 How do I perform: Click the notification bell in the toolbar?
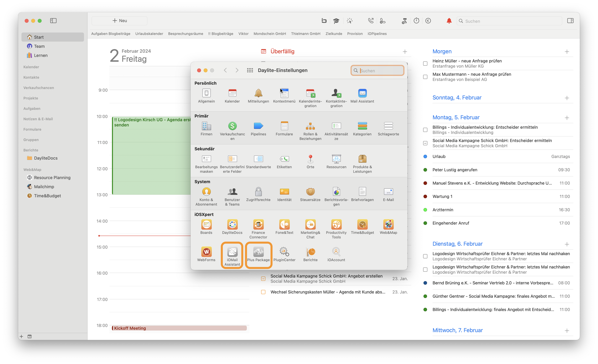(x=449, y=21)
